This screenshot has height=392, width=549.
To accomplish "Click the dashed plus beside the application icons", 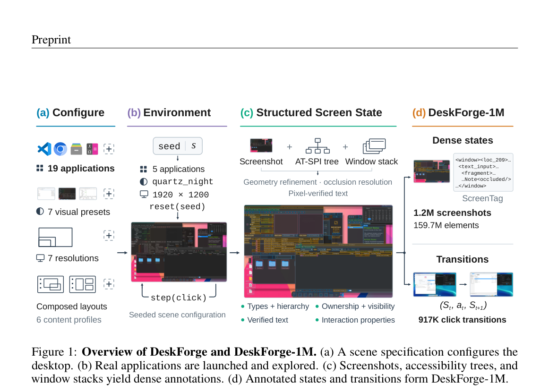I will click(109, 149).
